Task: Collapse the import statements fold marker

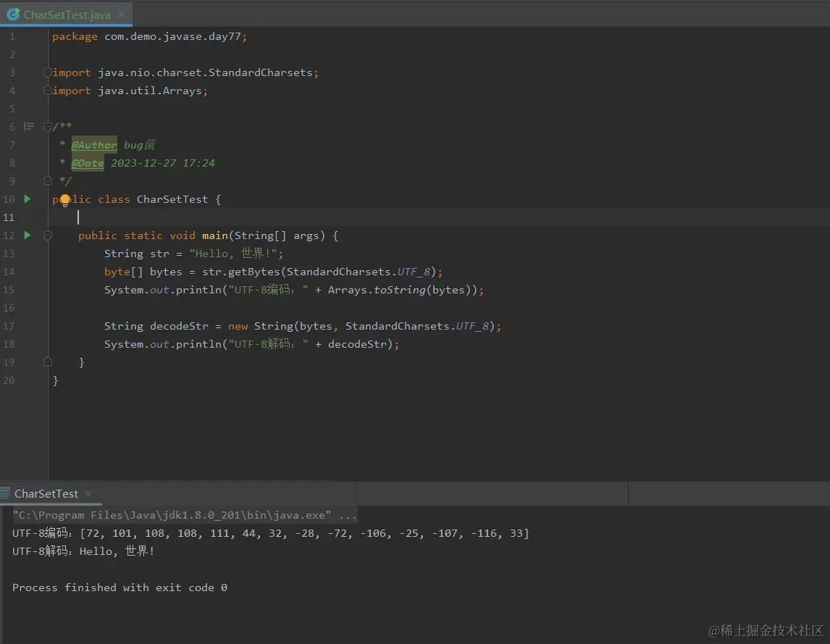Action: pos(48,72)
